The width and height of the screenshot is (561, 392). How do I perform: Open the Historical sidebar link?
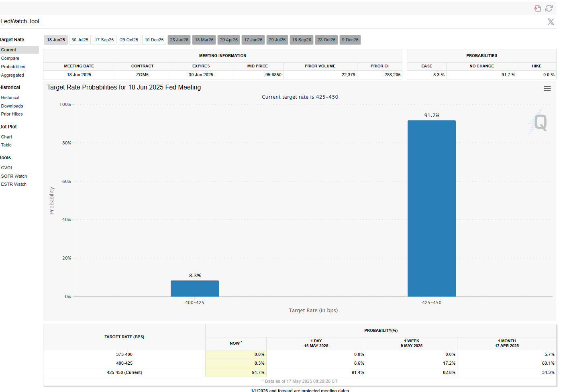(x=10, y=97)
